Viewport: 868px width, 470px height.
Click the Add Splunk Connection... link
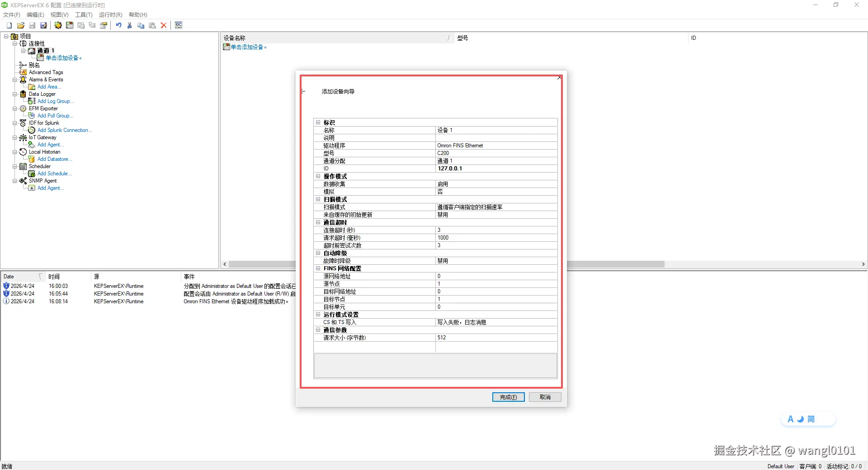tap(65, 130)
